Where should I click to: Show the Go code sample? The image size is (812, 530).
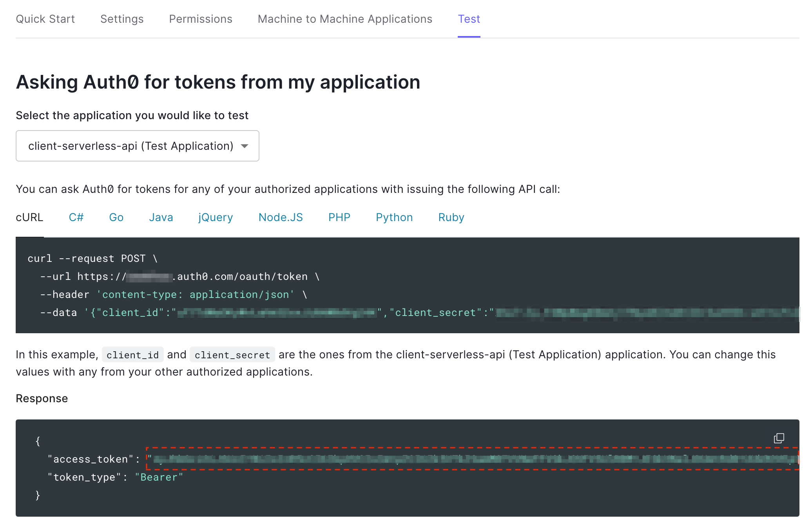pos(116,217)
